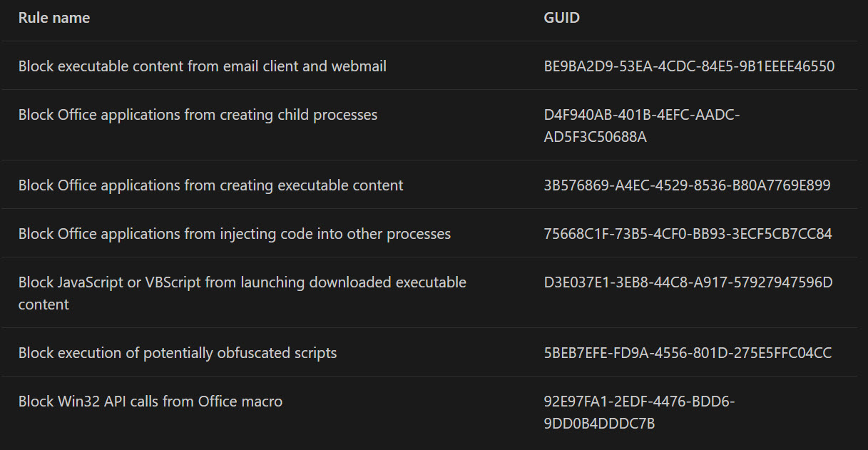
Task: Select the Win32 API calls rule name
Action: click(x=150, y=402)
